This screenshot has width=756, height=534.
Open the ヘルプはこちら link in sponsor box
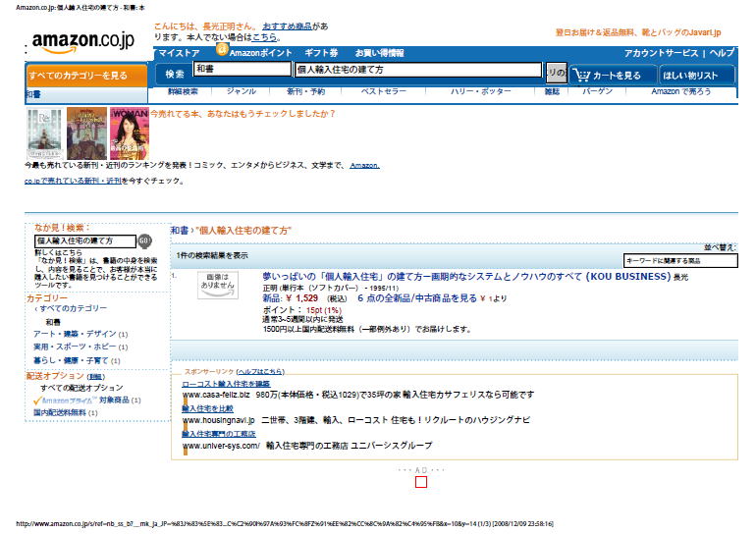pyautogui.click(x=261, y=372)
